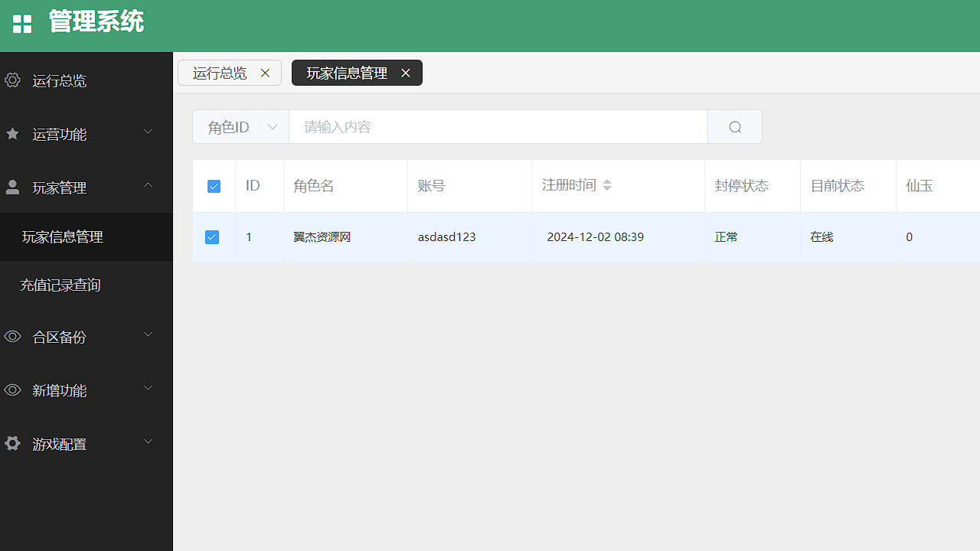980x551 pixels.
Task: Click the sort caret icon on 注册时间 column
Action: pos(607,185)
